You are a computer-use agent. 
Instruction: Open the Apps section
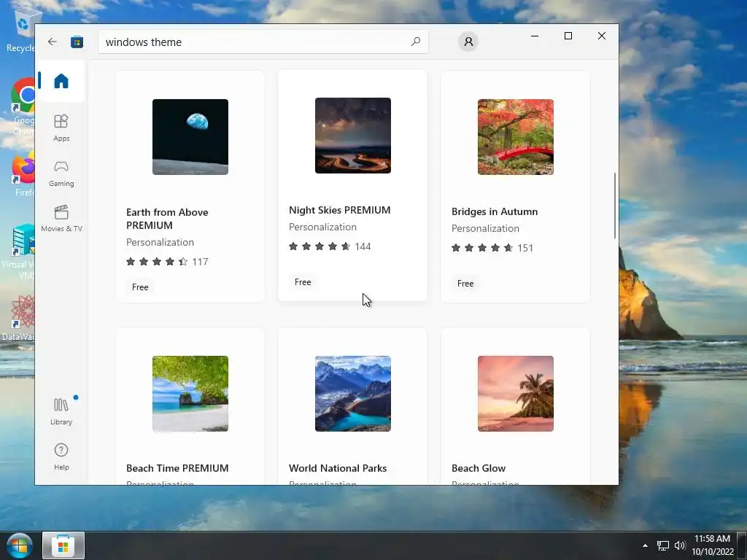coord(61,128)
